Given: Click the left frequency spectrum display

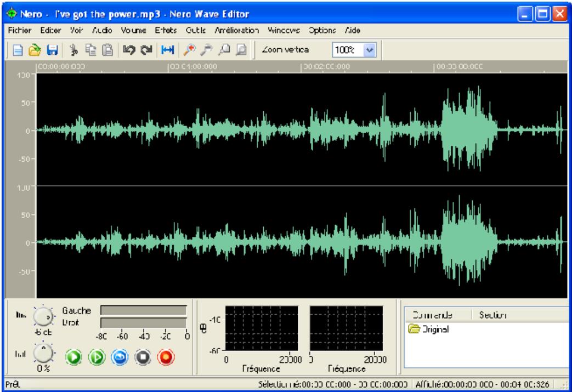Looking at the screenshot, I should click(x=262, y=328).
